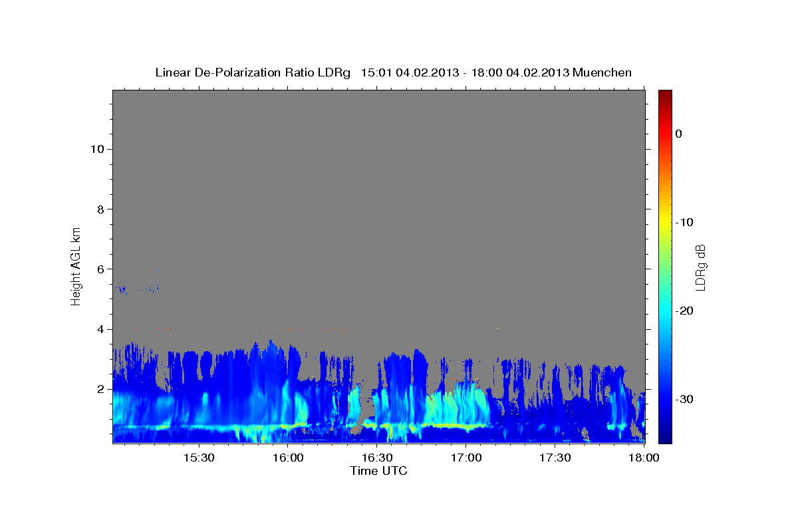798x532 pixels.
Task: Click the "17:00" time tick label
Action: pyautogui.click(x=465, y=458)
